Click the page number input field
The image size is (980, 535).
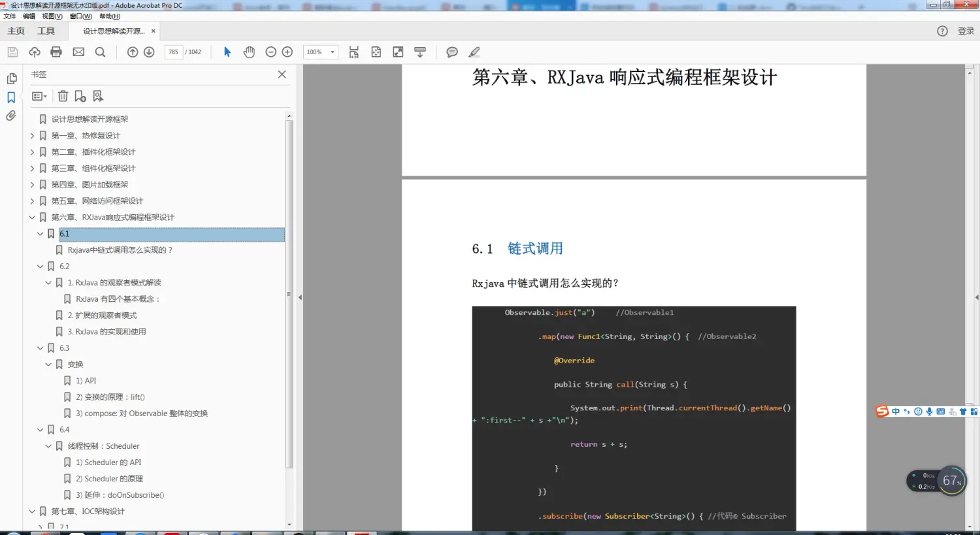[x=174, y=52]
